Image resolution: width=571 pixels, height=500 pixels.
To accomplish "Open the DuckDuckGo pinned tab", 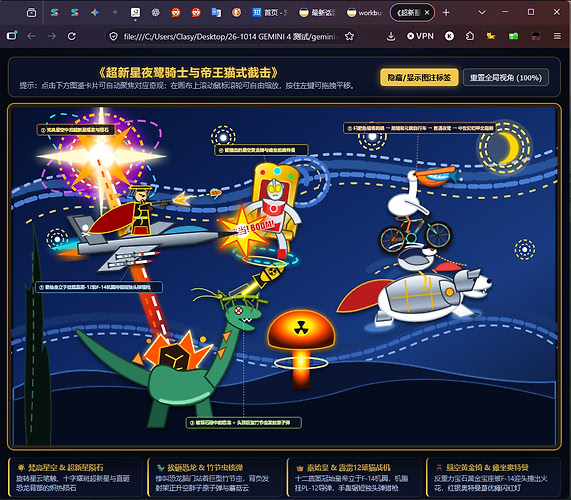I will (237, 13).
